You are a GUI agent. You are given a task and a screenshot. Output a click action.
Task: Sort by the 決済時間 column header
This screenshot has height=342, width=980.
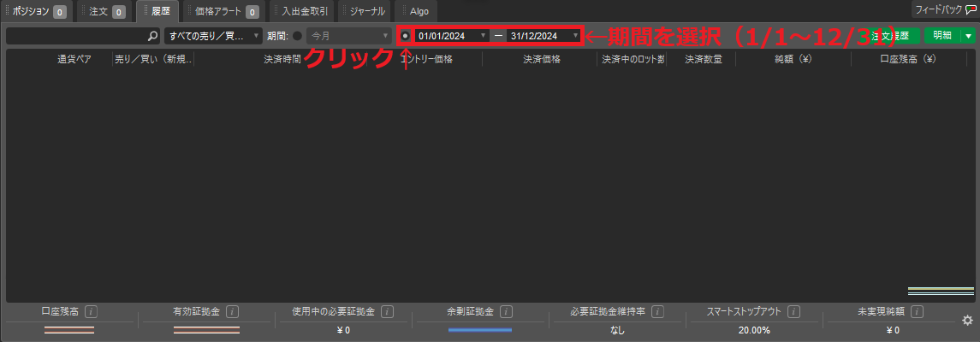point(282,59)
